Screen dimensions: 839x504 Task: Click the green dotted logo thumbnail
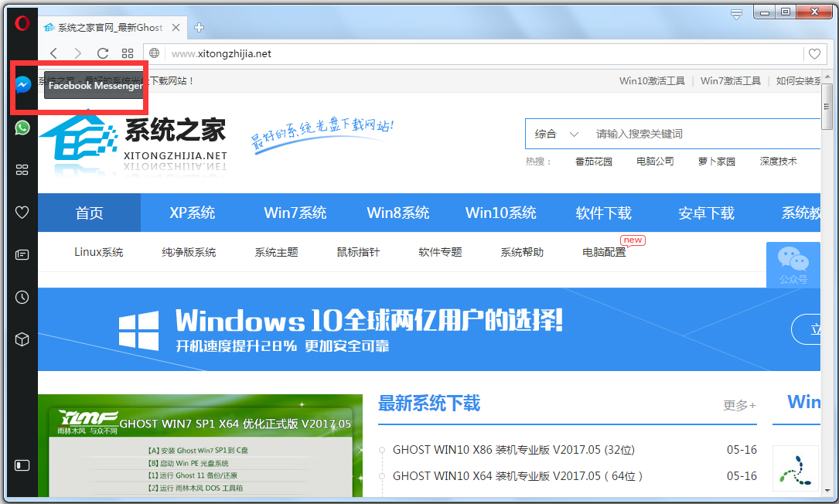click(796, 468)
